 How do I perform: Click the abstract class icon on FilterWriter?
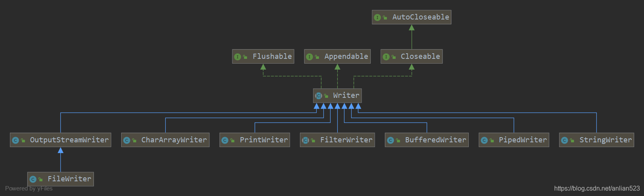point(306,140)
